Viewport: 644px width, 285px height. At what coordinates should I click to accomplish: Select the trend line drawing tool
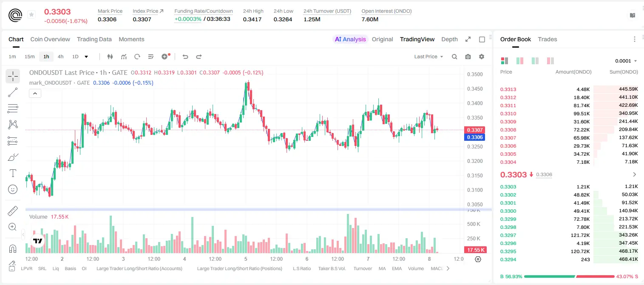13,92
